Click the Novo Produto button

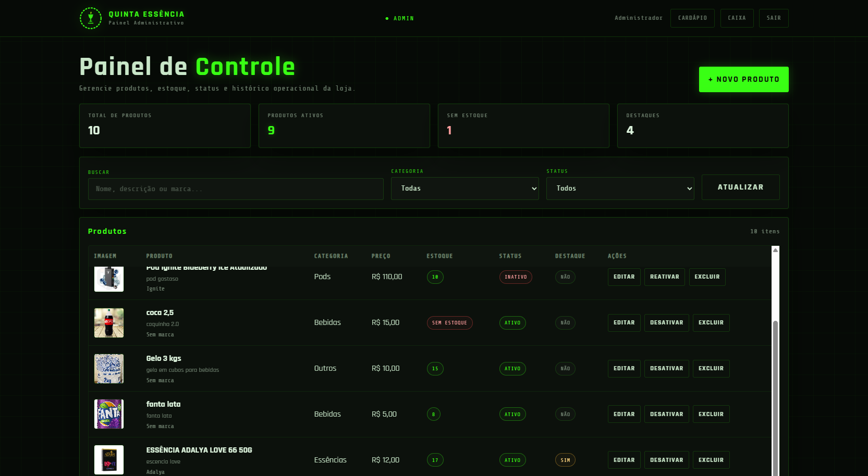[743, 80]
